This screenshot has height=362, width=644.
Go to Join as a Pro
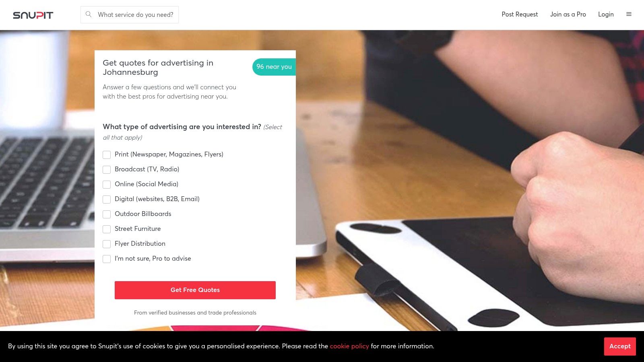(568, 14)
